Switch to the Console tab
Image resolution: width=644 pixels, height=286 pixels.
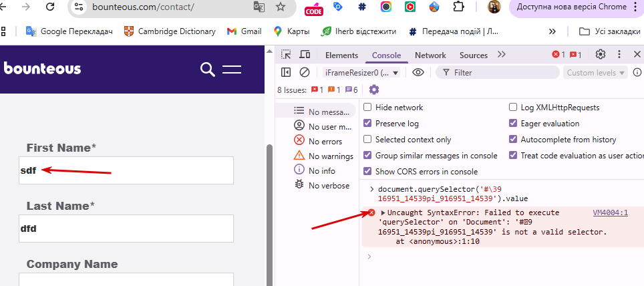tap(386, 55)
